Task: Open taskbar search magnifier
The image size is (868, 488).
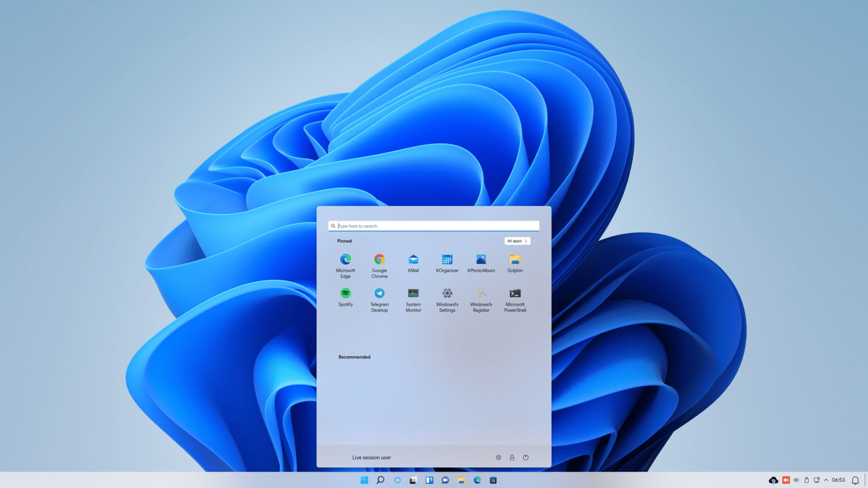Action: tap(380, 480)
